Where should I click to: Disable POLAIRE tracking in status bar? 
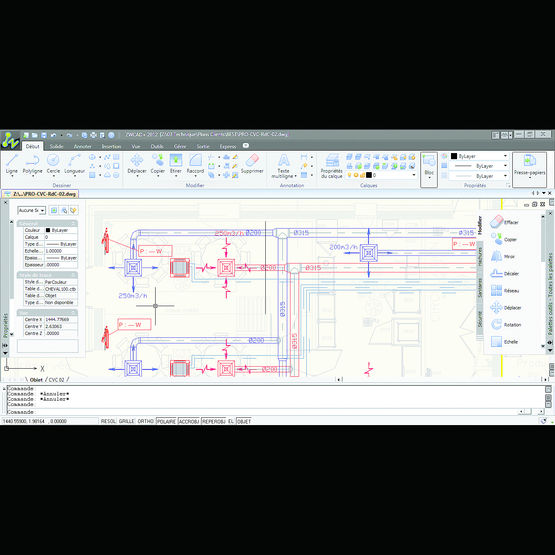[166, 421]
